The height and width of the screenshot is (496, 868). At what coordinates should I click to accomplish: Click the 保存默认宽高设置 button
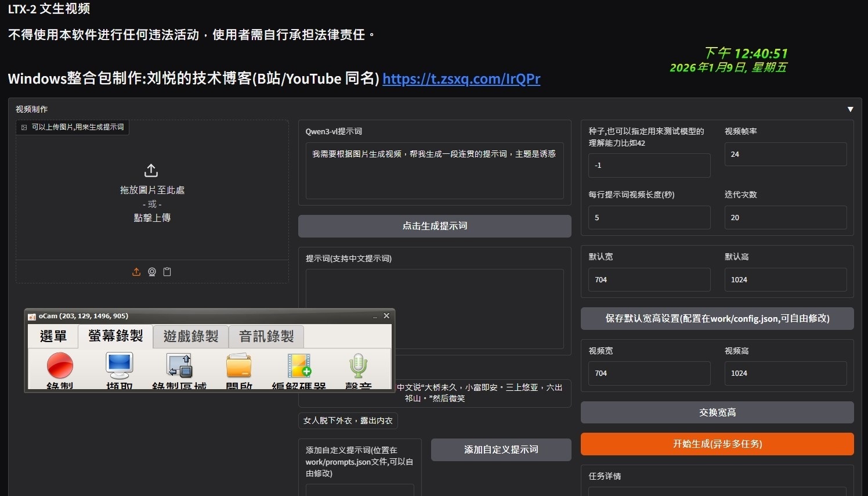pyautogui.click(x=717, y=318)
